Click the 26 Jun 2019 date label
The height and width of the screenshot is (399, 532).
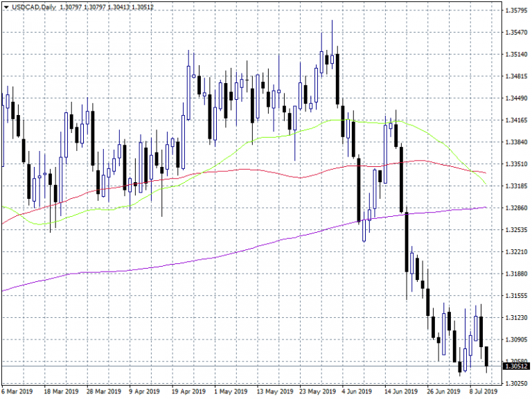[441, 391]
